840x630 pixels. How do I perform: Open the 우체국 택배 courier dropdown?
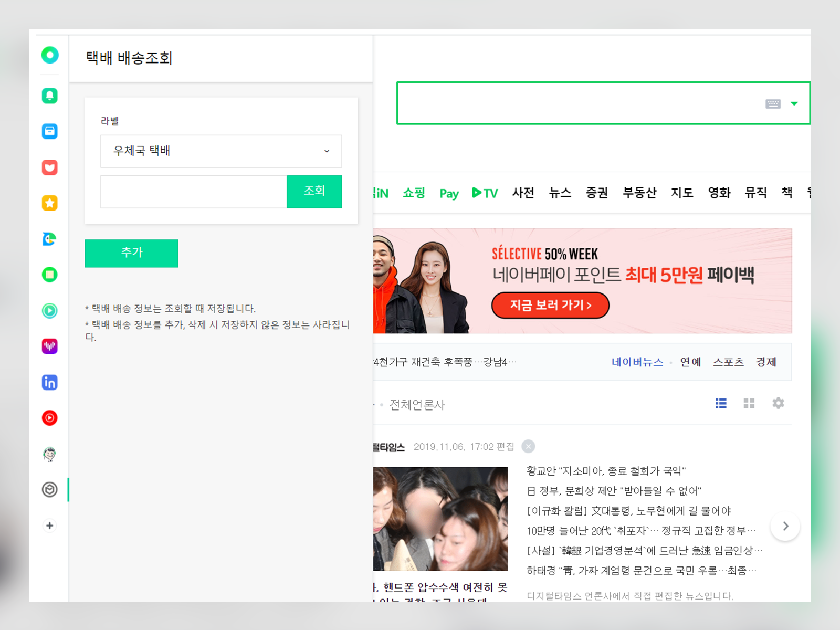click(x=221, y=151)
